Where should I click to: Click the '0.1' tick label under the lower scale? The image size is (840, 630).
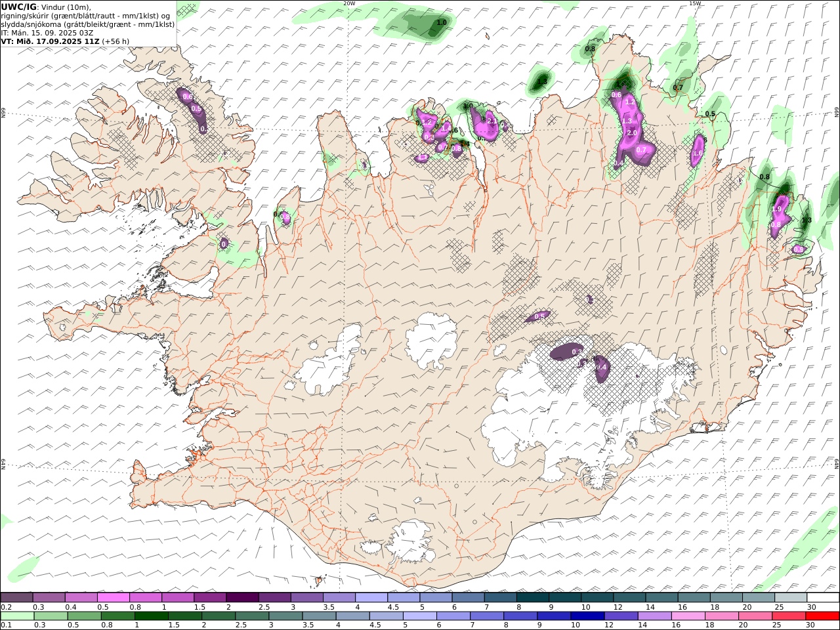pos(6,625)
